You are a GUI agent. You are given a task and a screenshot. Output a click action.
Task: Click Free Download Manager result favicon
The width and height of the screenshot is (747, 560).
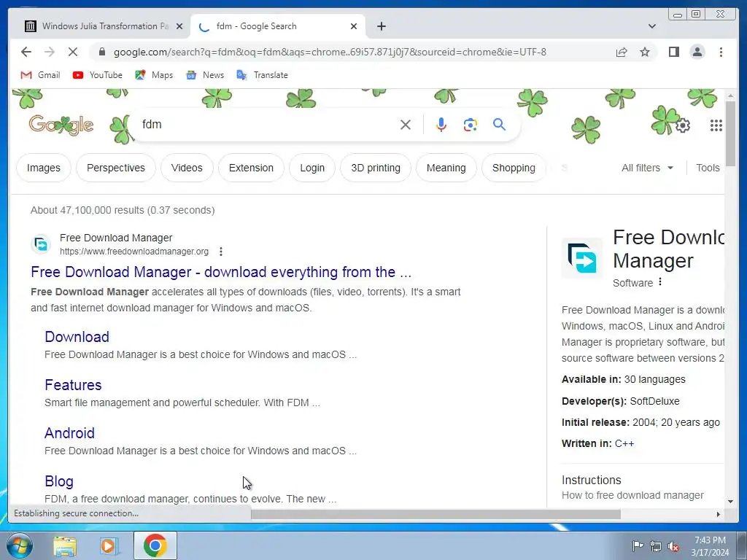pyautogui.click(x=41, y=244)
